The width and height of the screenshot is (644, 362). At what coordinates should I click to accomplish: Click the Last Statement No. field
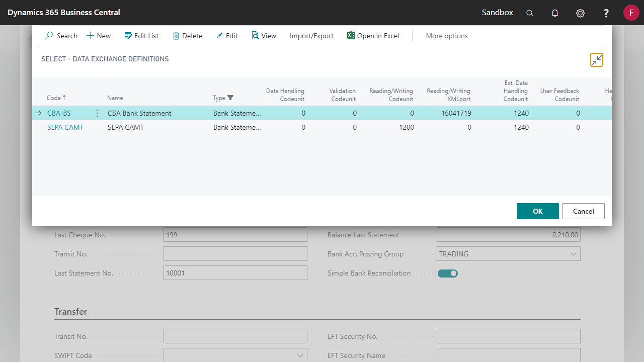pos(235,273)
